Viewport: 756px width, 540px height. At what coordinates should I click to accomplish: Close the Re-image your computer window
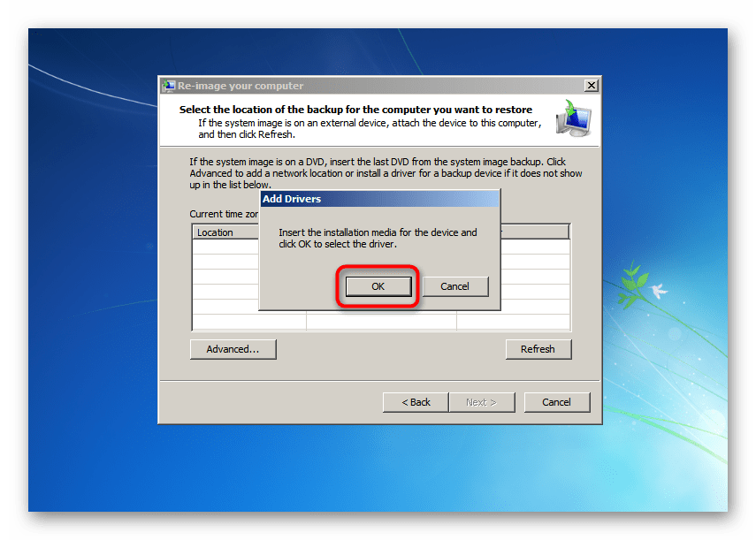(592, 85)
